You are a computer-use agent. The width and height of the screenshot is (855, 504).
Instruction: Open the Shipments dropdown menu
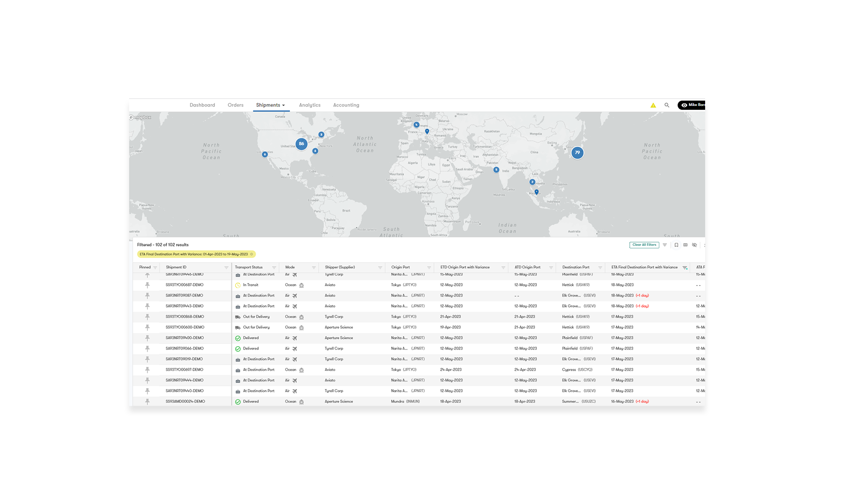point(271,105)
